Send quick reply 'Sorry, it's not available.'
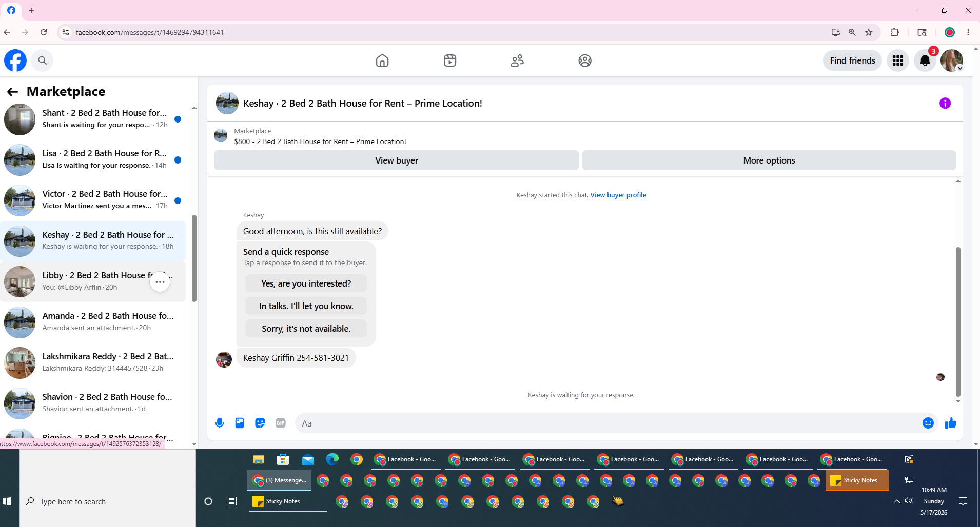The width and height of the screenshot is (980, 527). click(306, 329)
